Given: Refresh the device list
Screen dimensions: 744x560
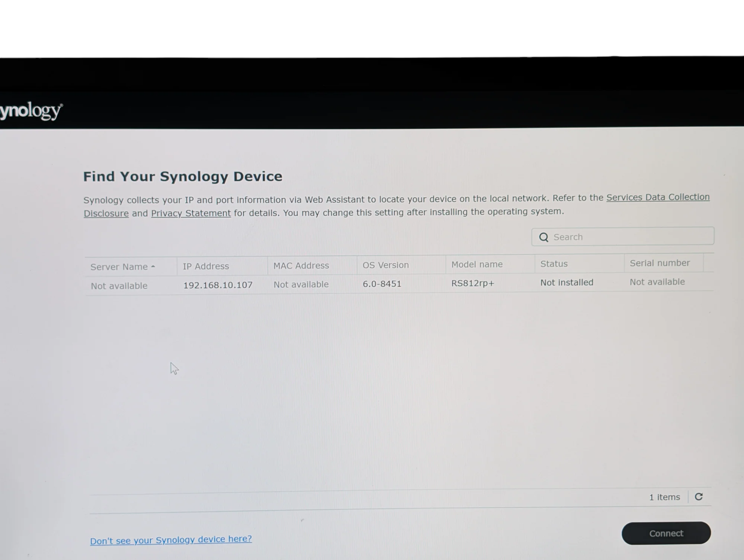Looking at the screenshot, I should tap(699, 497).
